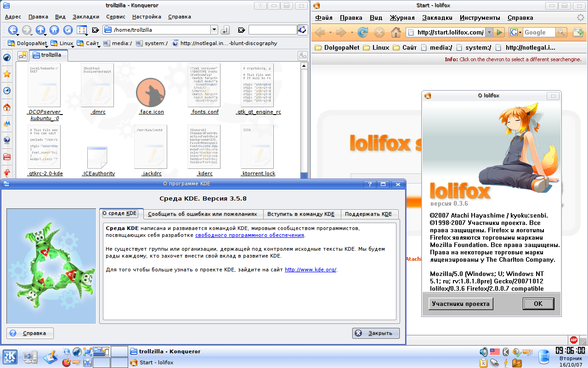Screen dimensions: 588x368
Task: Click the Konqueror file view vertical scrollbar
Action: pos(304,120)
